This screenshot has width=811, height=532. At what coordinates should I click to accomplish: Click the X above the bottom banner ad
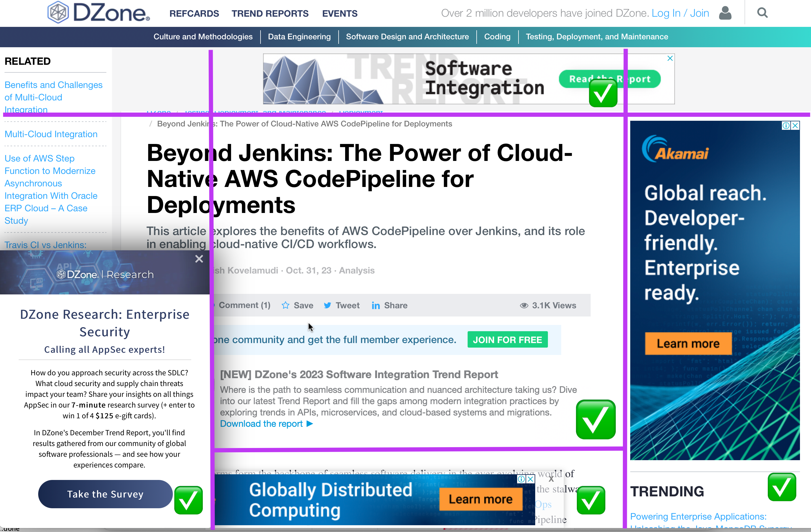[551, 479]
